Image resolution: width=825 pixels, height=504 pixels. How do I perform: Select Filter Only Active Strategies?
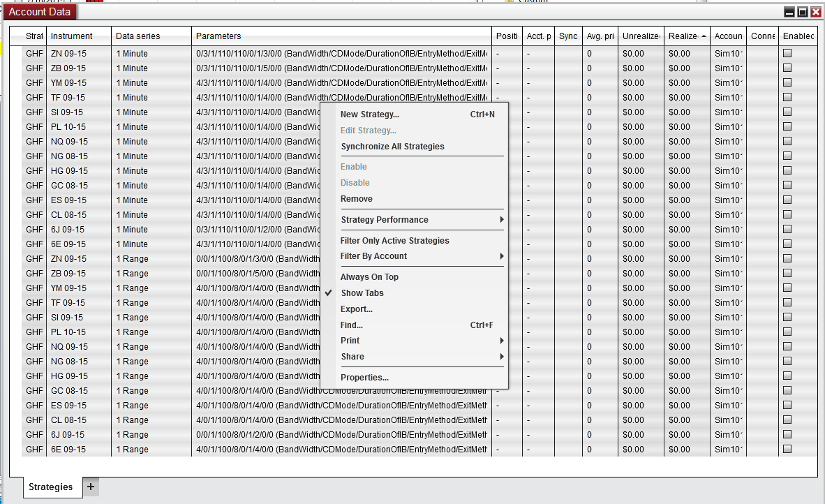pos(414,240)
